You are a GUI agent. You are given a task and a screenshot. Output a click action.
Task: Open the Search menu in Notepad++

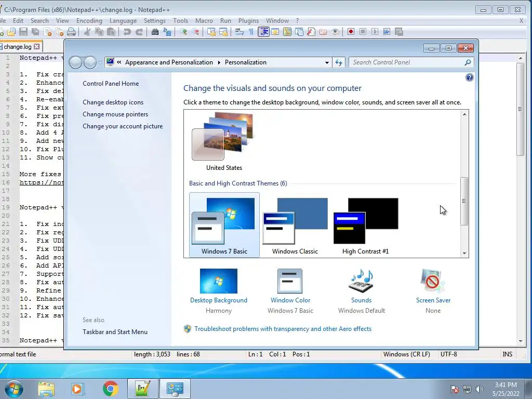point(39,21)
